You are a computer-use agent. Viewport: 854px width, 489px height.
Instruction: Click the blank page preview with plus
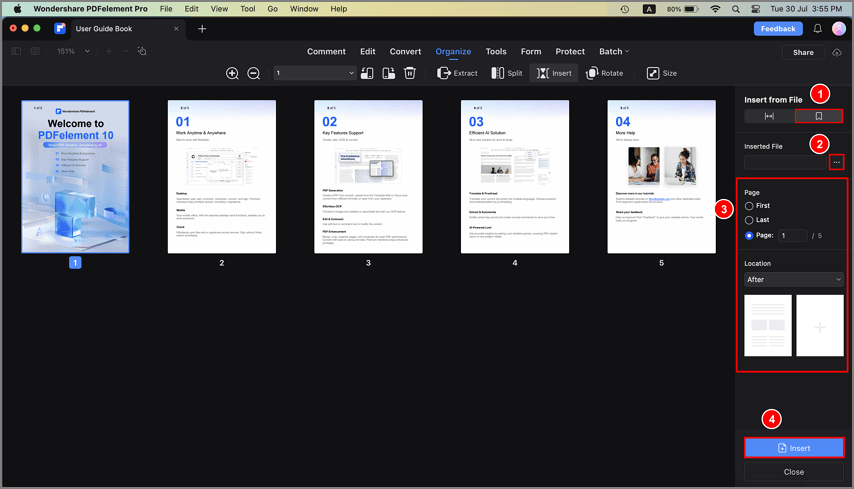click(x=820, y=326)
